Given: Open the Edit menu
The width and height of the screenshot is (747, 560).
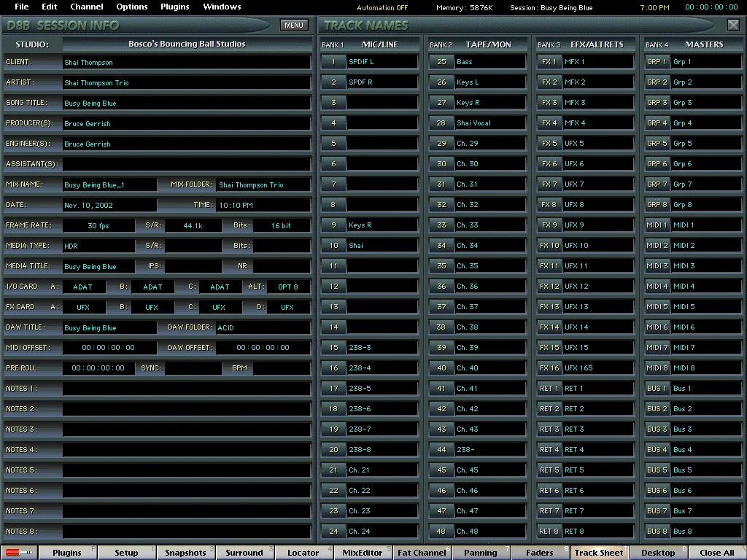Looking at the screenshot, I should coord(49,7).
